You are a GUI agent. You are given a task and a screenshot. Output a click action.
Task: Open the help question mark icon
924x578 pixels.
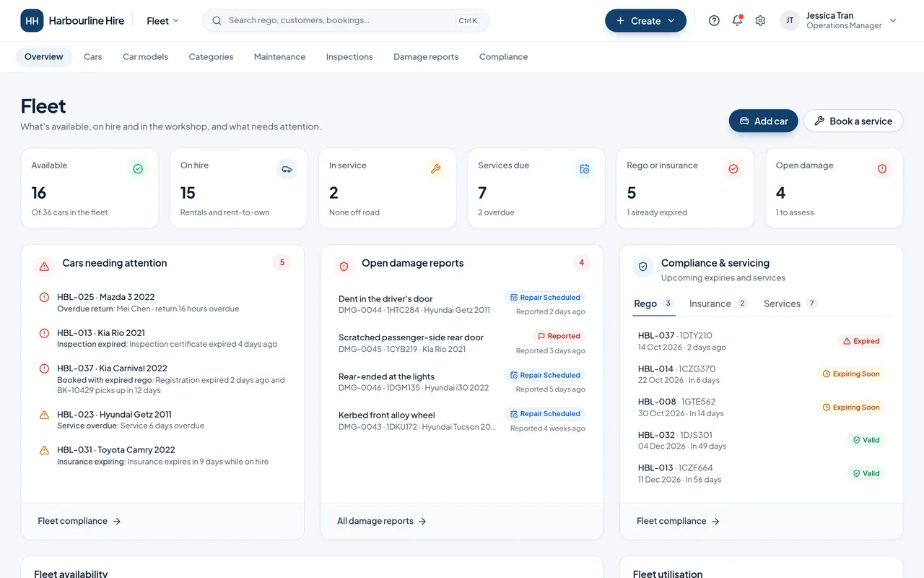pos(714,21)
